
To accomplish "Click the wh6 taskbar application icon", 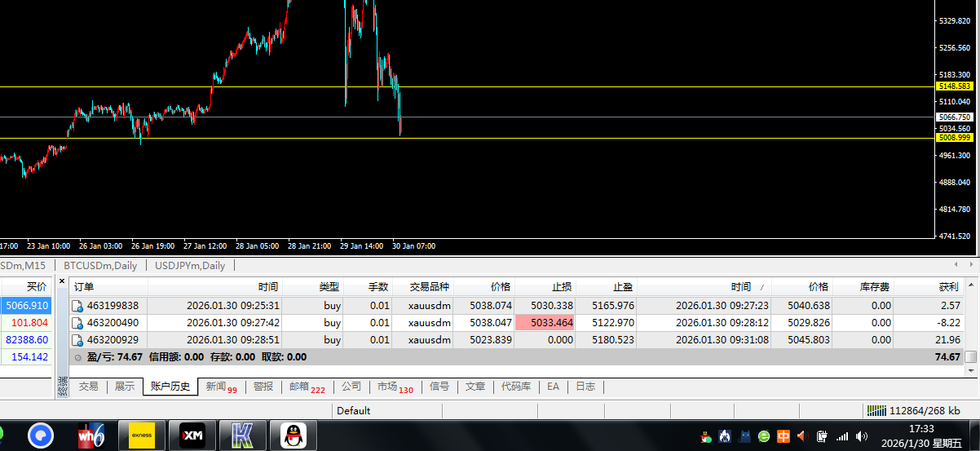I will click(90, 436).
